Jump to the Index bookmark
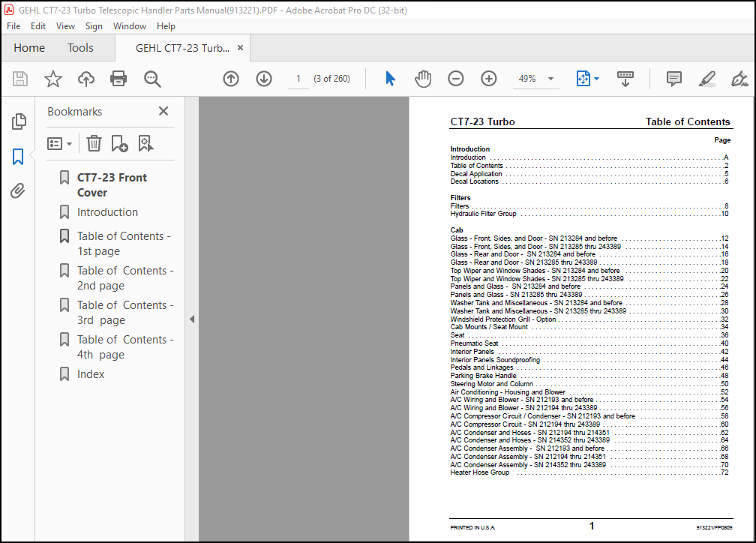Image resolution: width=756 pixels, height=543 pixels. pyautogui.click(x=91, y=374)
